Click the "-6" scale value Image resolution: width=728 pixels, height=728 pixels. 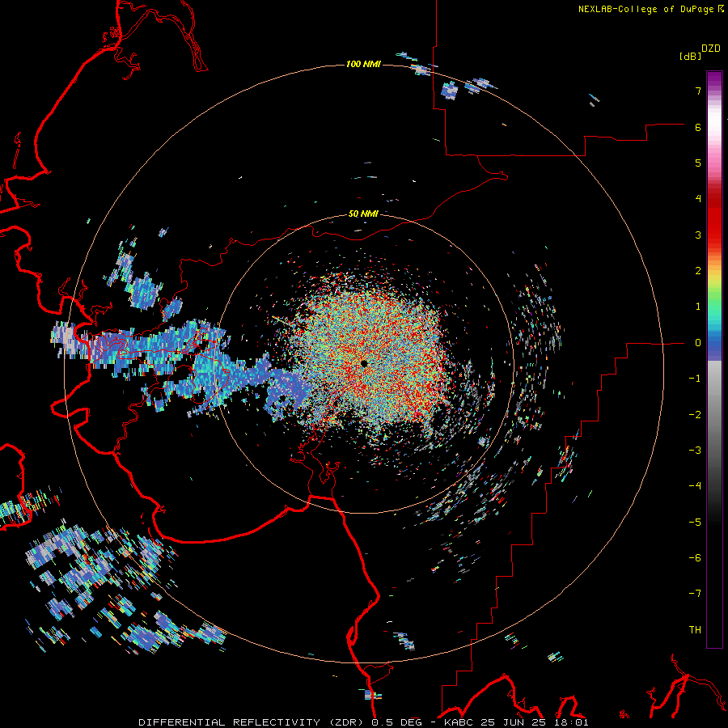click(x=695, y=558)
